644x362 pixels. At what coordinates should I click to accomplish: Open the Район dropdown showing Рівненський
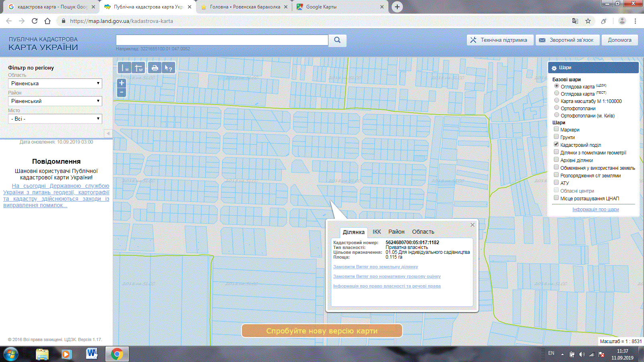[x=55, y=101]
